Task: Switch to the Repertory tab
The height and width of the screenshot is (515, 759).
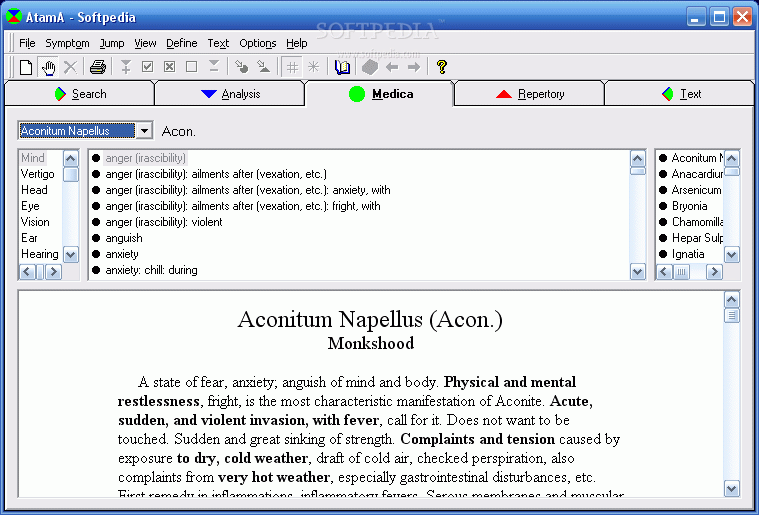Action: point(530,93)
